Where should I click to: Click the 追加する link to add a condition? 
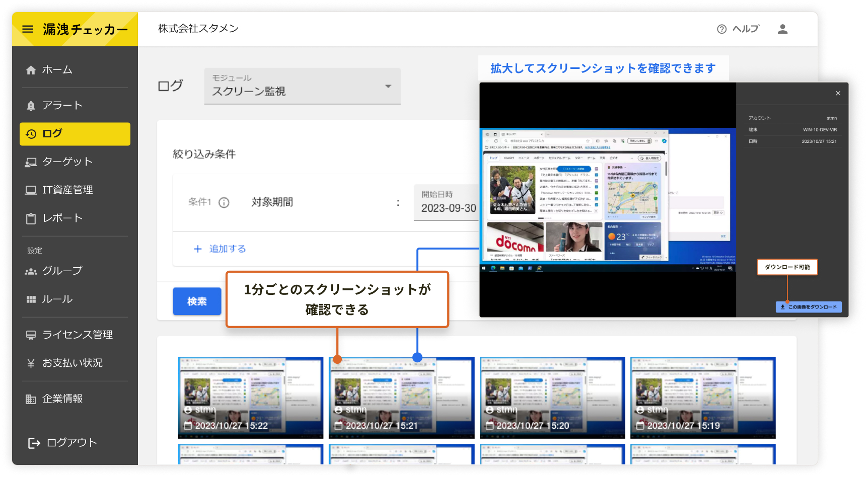(x=228, y=249)
